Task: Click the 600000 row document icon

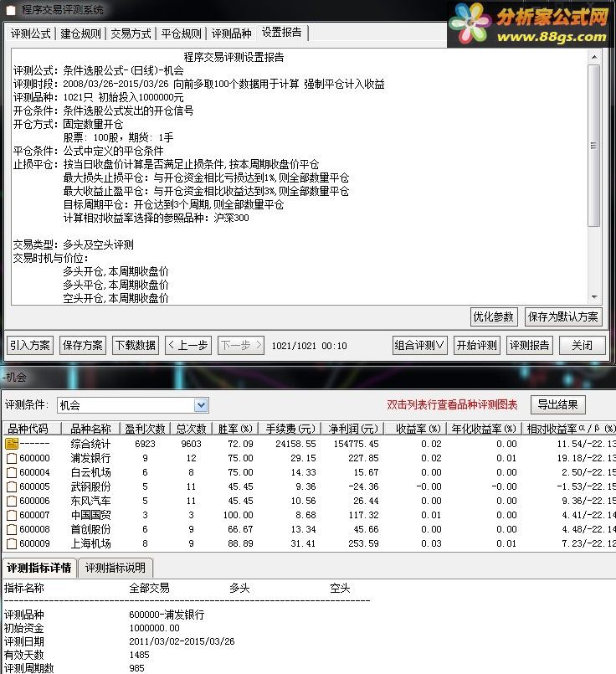Action: pyautogui.click(x=12, y=458)
